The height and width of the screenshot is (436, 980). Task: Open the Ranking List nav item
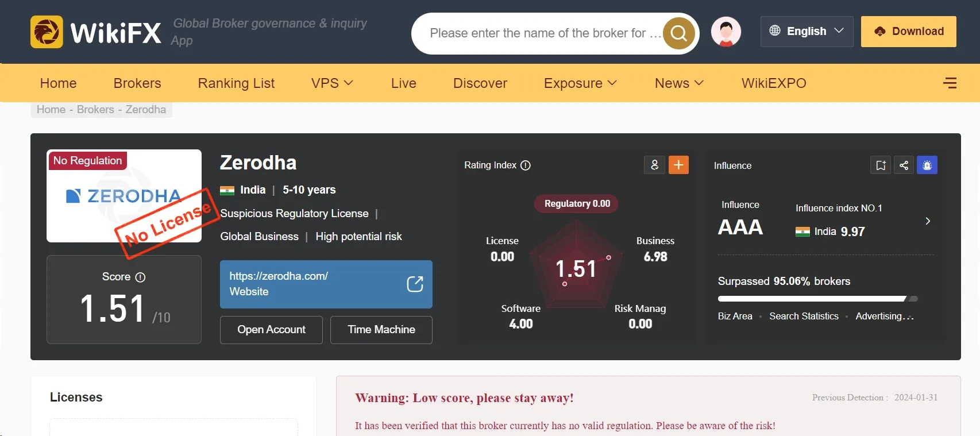[x=236, y=83]
